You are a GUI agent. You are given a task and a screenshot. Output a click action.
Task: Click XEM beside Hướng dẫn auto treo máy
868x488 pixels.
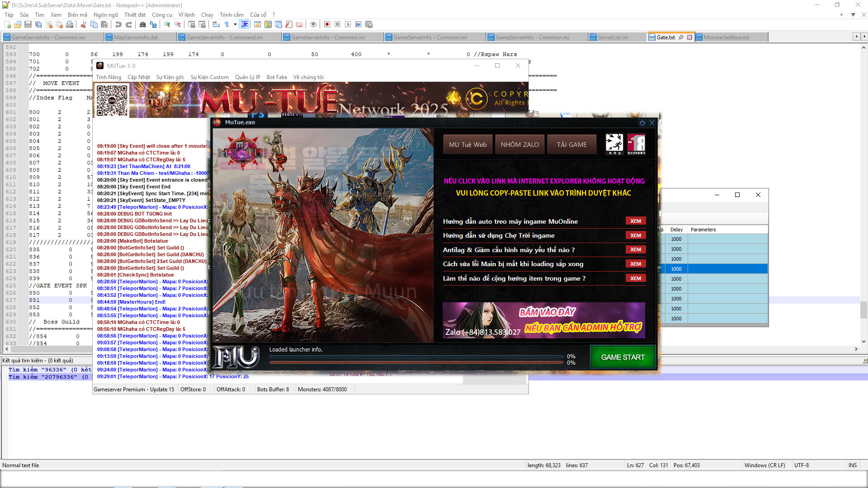click(636, 221)
